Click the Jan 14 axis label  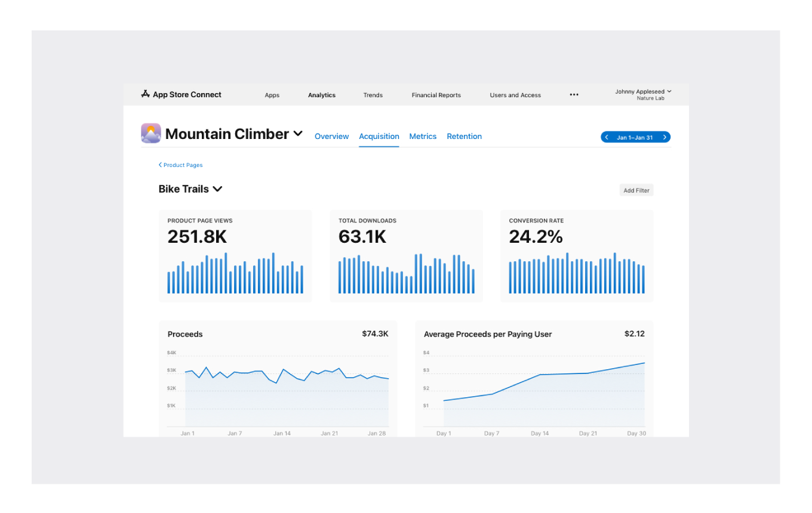282,434
